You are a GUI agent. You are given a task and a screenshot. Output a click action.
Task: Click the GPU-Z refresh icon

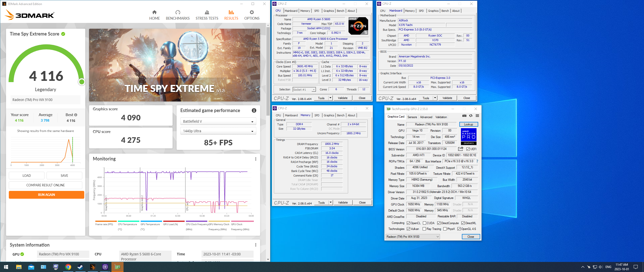click(x=471, y=116)
